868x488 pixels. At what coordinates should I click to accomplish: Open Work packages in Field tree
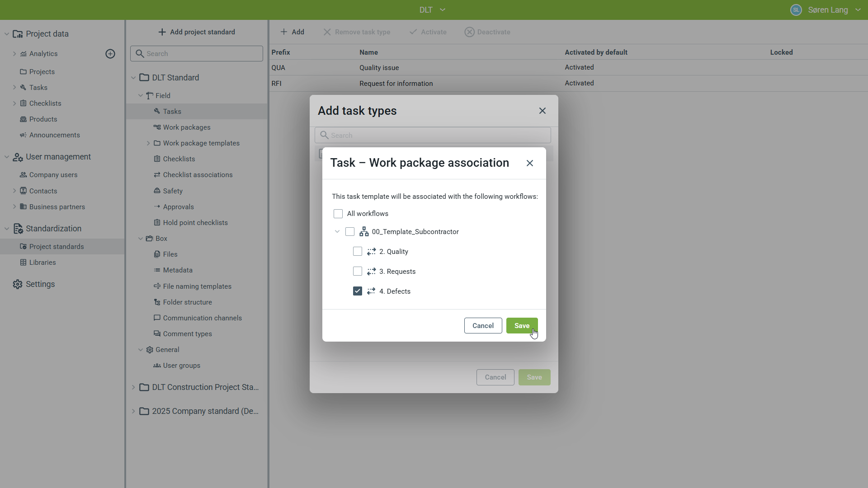click(186, 127)
